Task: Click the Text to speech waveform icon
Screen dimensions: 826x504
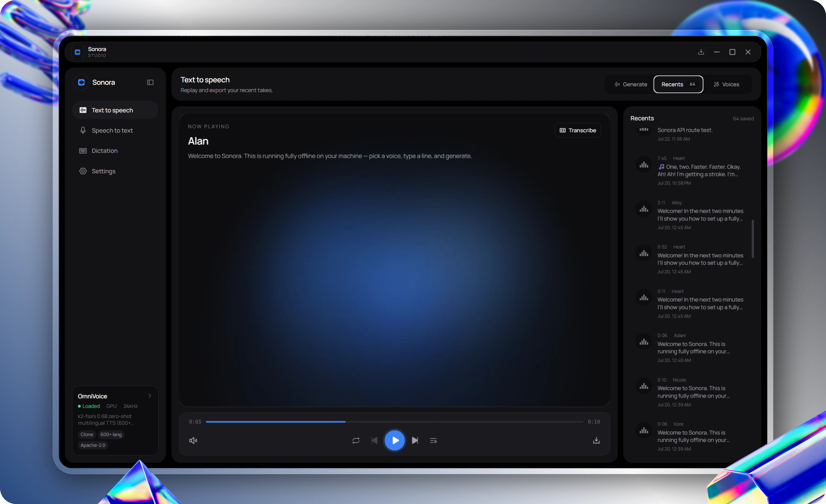Action: [x=83, y=110]
